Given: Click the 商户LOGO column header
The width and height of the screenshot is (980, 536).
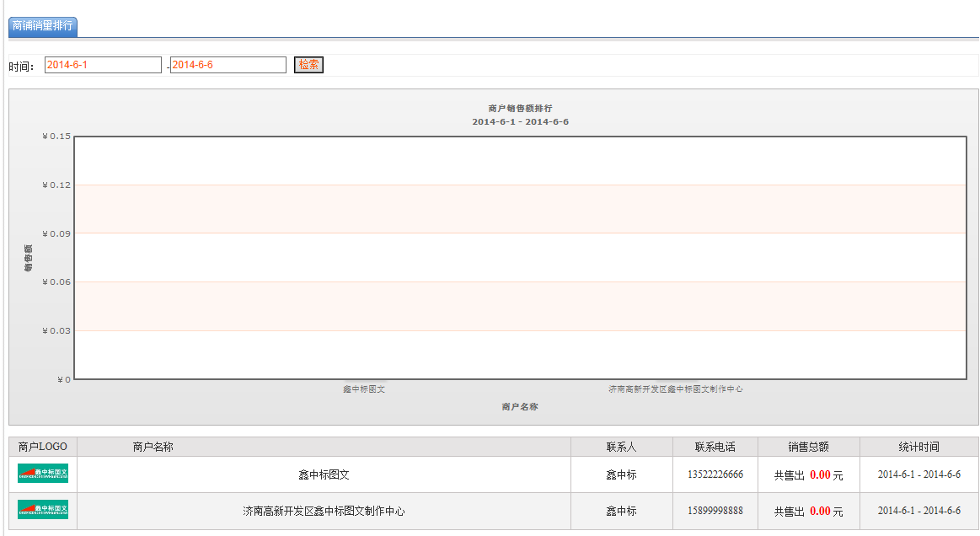Looking at the screenshot, I should point(43,447).
